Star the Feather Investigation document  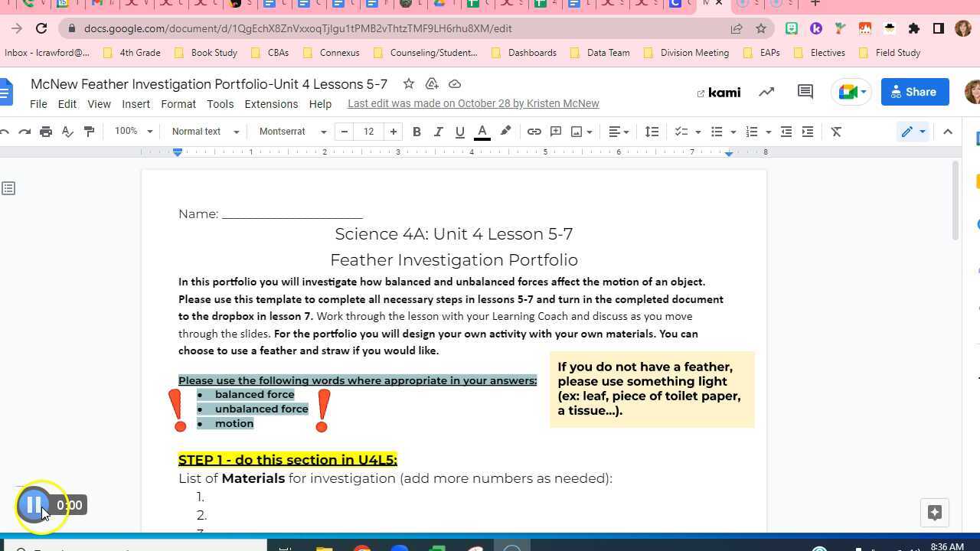pyautogui.click(x=408, y=84)
